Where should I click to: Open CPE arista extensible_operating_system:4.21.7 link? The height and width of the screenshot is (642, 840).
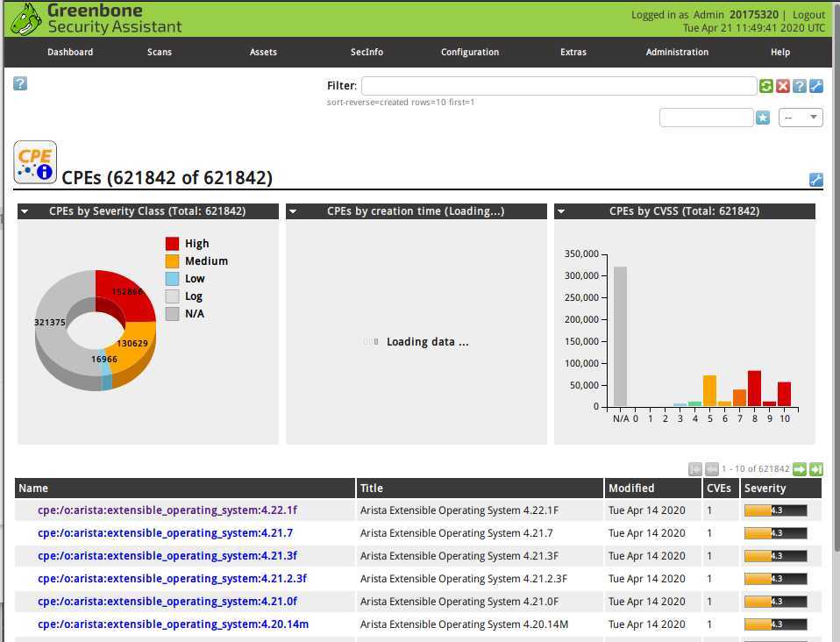tap(165, 533)
